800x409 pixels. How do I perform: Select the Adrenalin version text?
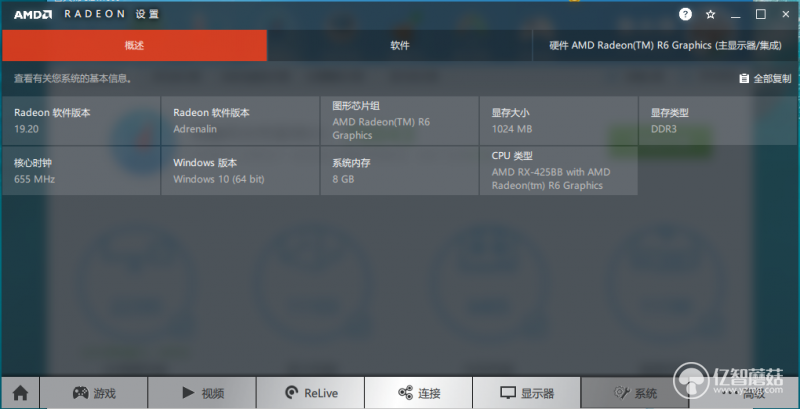pyautogui.click(x=195, y=129)
